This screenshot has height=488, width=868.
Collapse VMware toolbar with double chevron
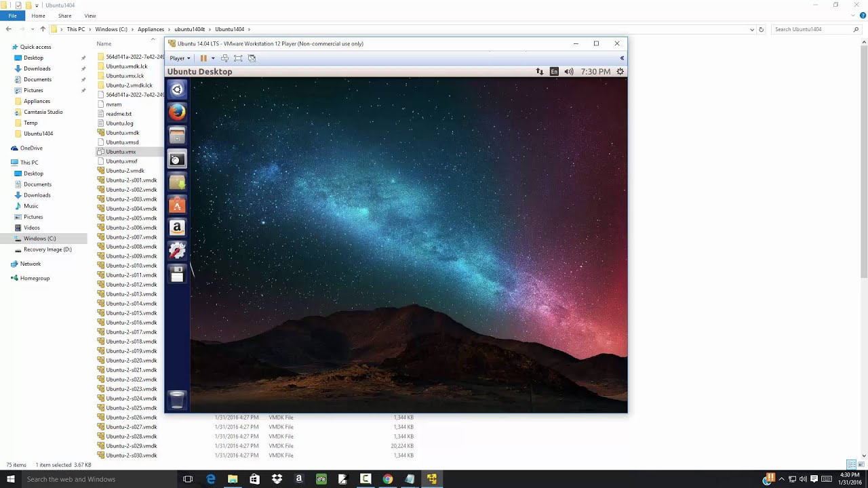(622, 58)
